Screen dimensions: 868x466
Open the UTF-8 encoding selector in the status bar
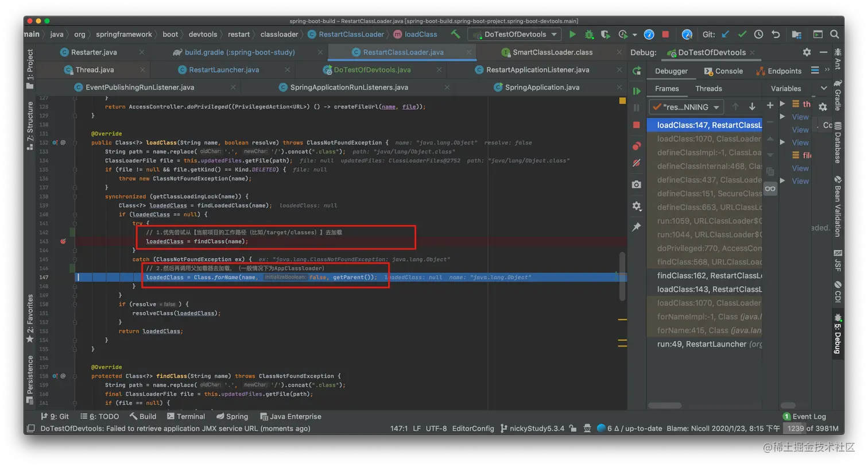[436, 428]
